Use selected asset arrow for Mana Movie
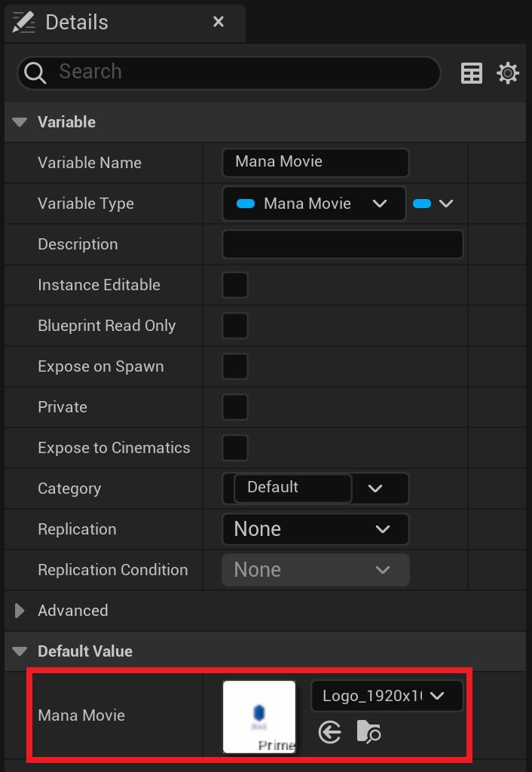 click(x=329, y=731)
